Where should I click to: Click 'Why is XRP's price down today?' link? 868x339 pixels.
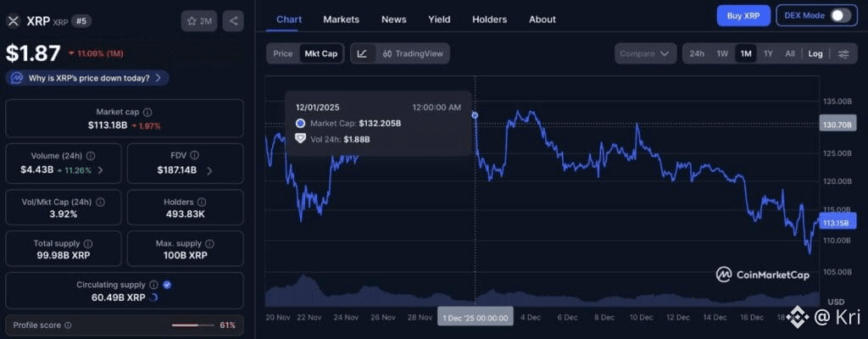(89, 78)
